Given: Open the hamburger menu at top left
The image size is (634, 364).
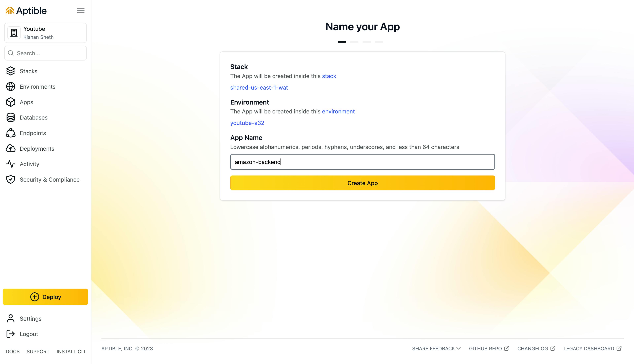Looking at the screenshot, I should [81, 10].
